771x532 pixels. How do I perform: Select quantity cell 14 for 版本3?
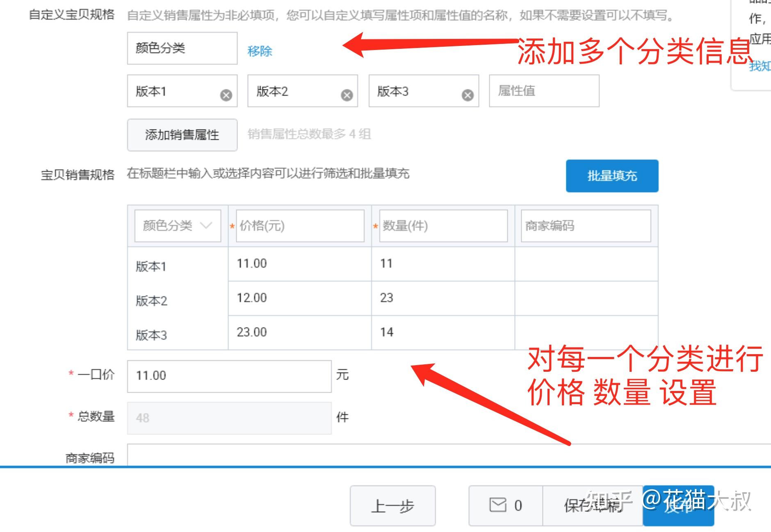(x=443, y=332)
